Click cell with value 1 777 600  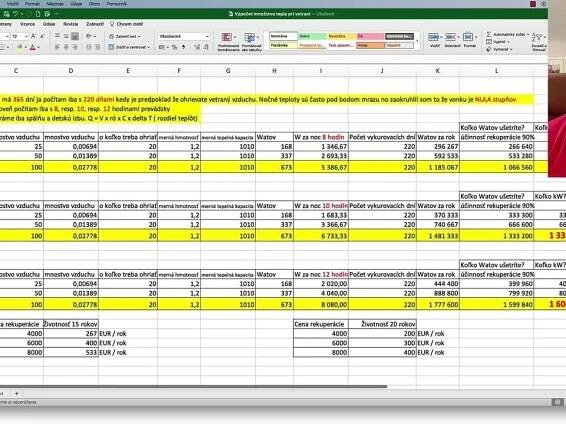(x=437, y=305)
